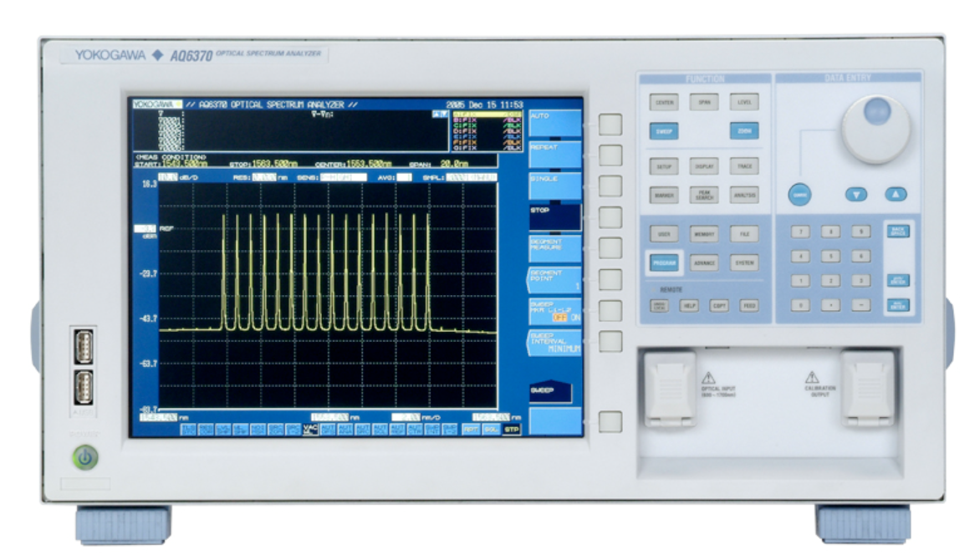Click the SENS sensitivity field
This screenshot has width=980, height=555.
[x=343, y=177]
